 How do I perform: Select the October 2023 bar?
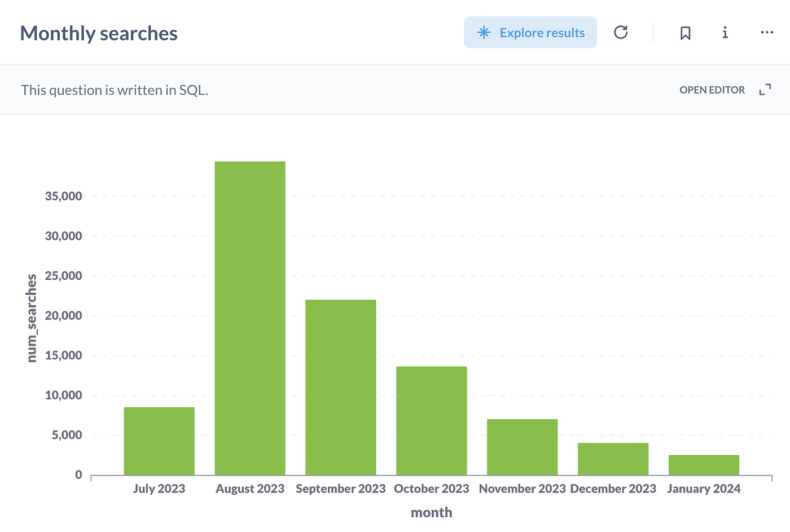pyautogui.click(x=432, y=421)
